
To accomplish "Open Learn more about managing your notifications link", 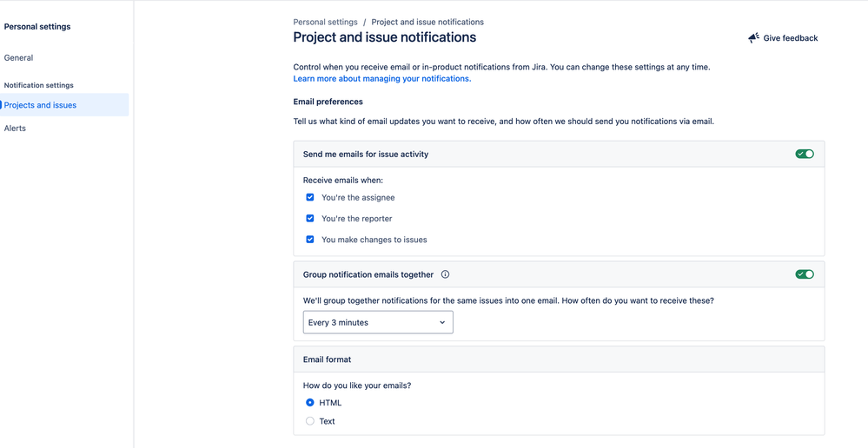I will click(381, 78).
